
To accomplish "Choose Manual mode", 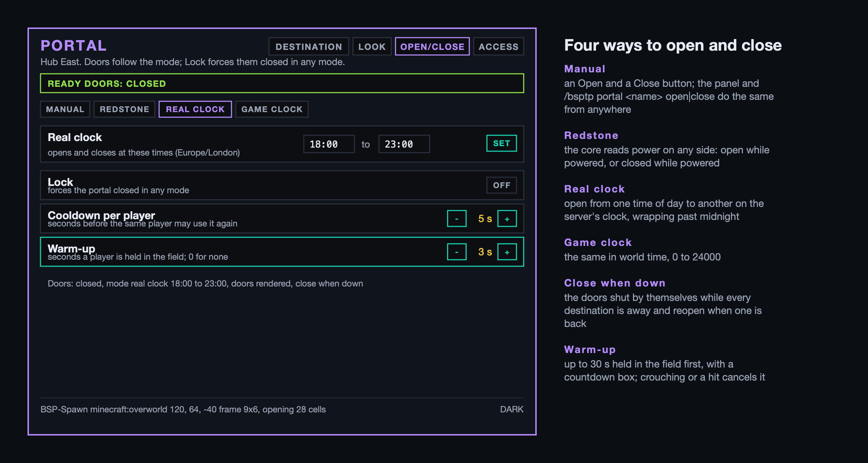I will coord(65,109).
